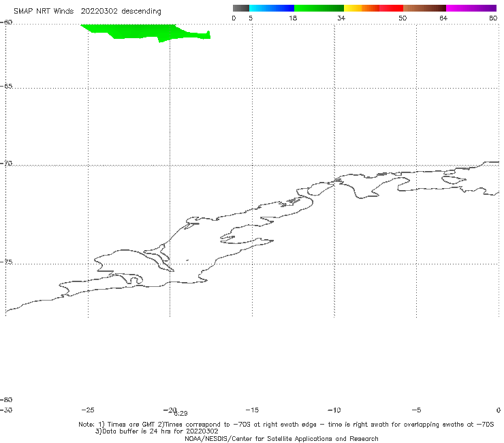Click the latitude label '-80'
This screenshot has width=504, height=443.
pos(6,399)
